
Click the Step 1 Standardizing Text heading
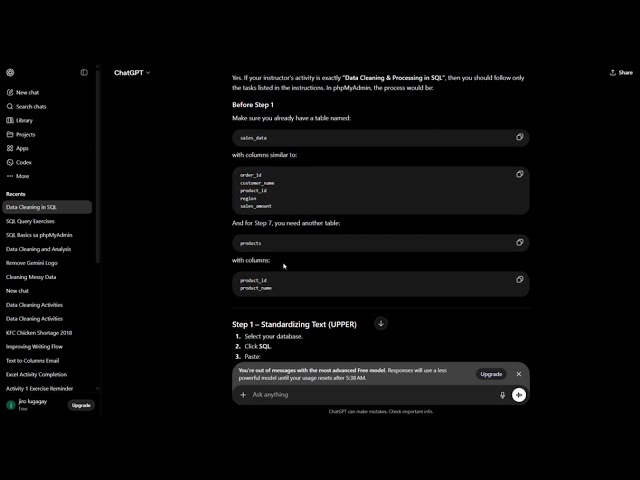pos(294,324)
